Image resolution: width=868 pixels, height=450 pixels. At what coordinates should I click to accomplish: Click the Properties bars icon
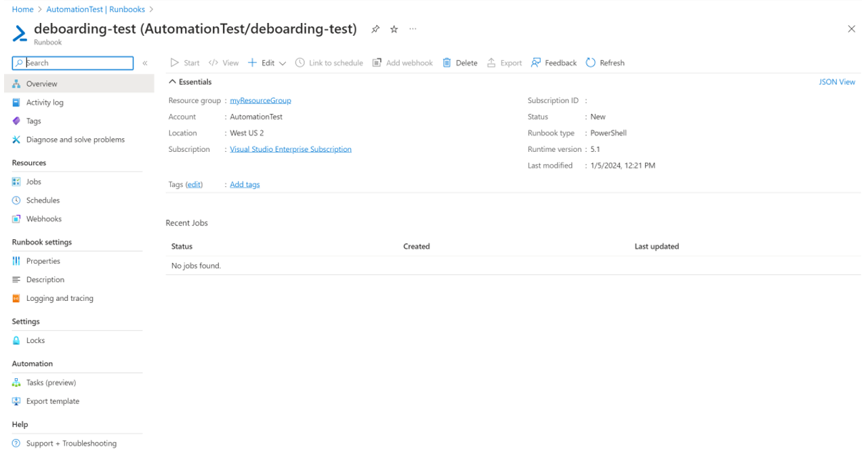point(16,261)
